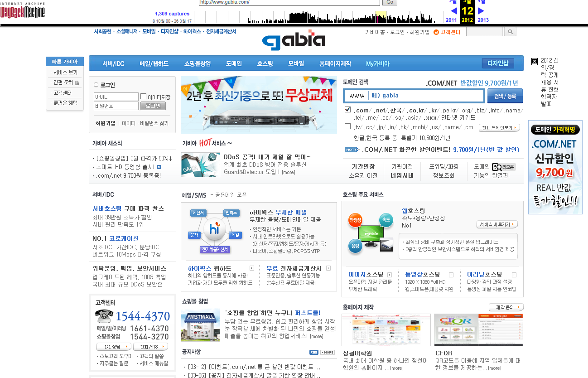Click the hi logo in 메일/SMS diagram

(215, 229)
